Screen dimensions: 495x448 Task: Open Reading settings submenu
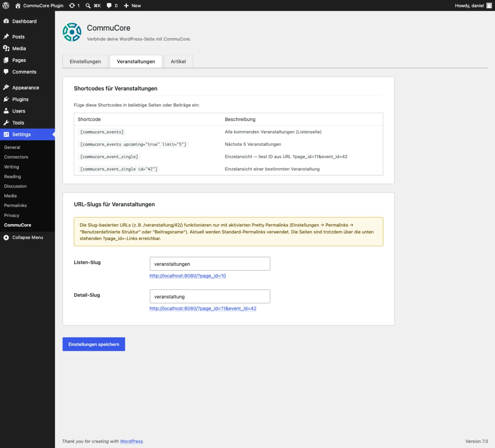point(12,176)
